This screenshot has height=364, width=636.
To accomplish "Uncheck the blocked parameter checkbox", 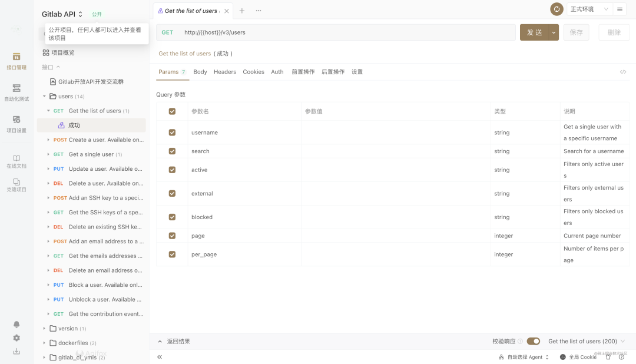I will pyautogui.click(x=172, y=217).
